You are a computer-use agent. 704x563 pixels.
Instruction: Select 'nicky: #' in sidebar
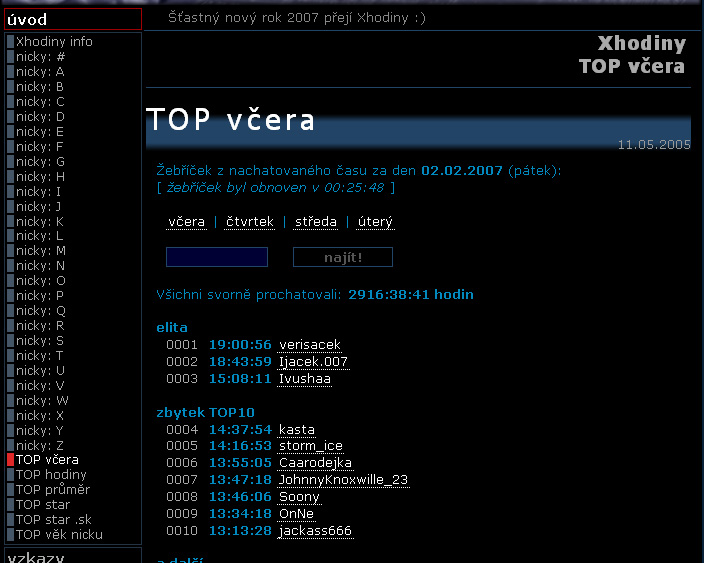coord(40,57)
